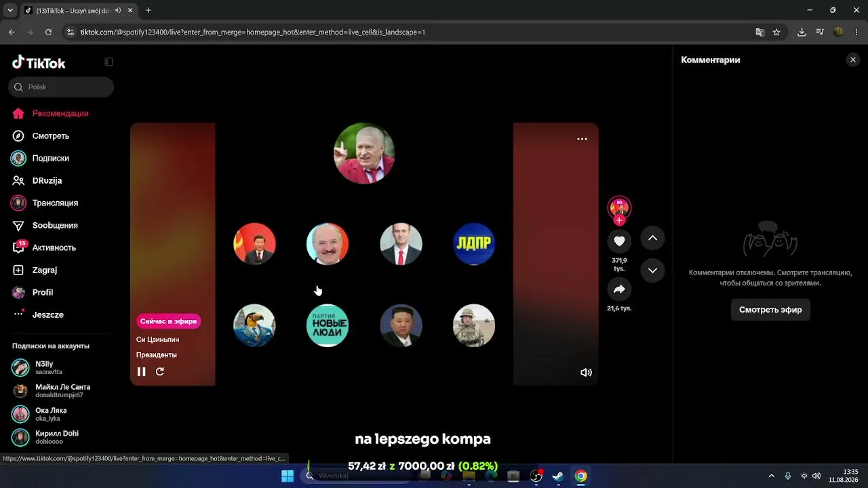
Task: Open DRuzija friends page
Action: tap(47, 180)
